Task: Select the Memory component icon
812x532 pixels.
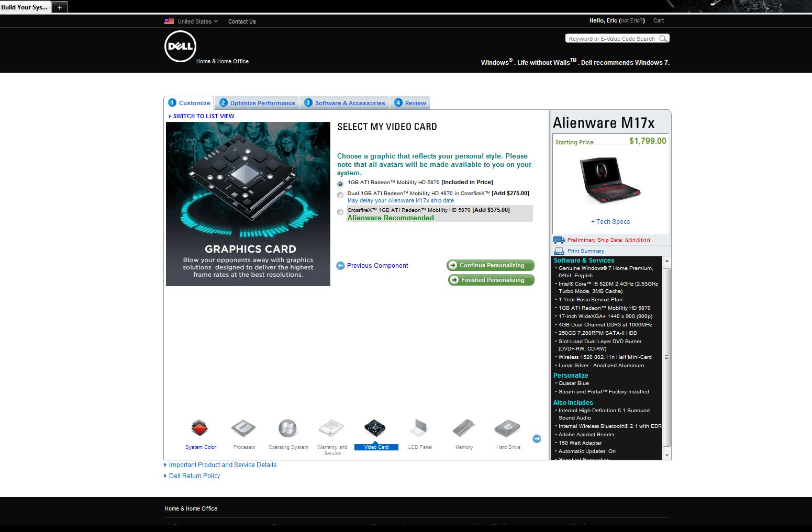Action: (x=464, y=428)
